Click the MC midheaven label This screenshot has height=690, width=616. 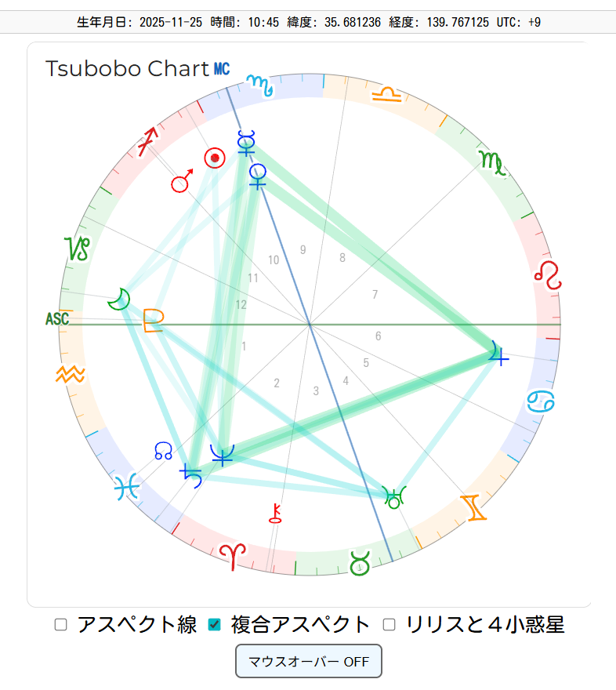point(222,69)
